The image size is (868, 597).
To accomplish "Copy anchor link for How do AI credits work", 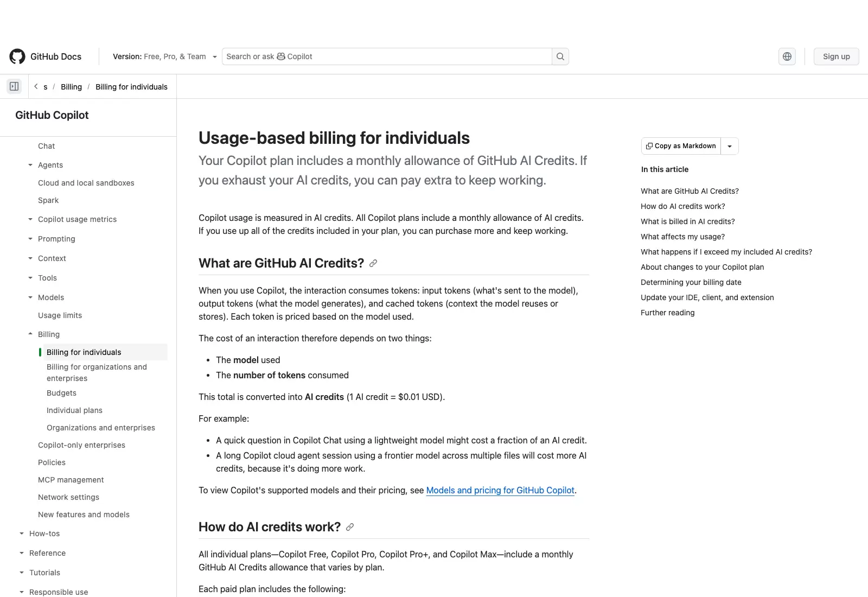I will tap(350, 527).
